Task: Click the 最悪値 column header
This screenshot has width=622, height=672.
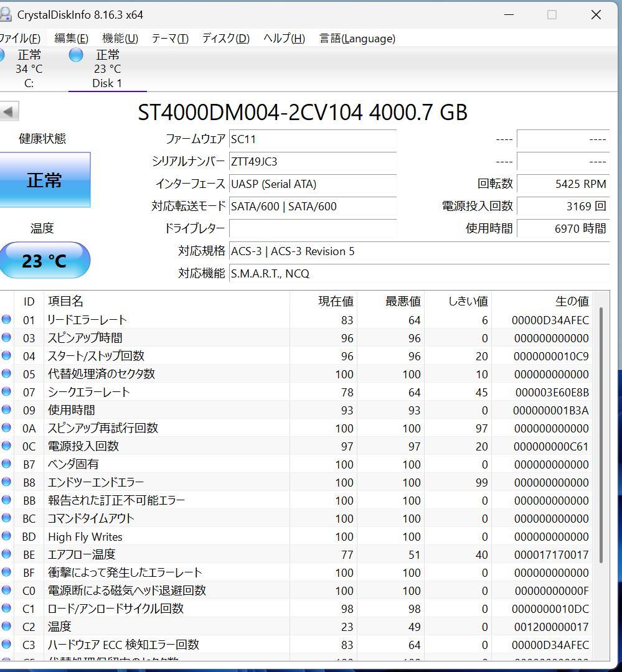Action: pyautogui.click(x=391, y=301)
